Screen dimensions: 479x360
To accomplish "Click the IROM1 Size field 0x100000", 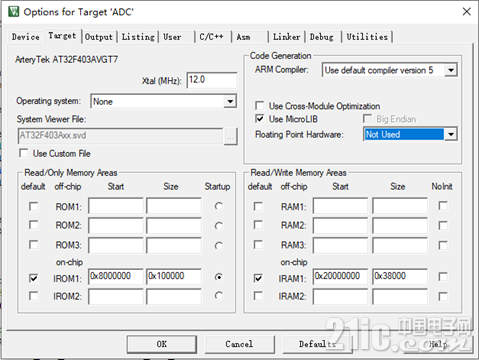I will (174, 276).
